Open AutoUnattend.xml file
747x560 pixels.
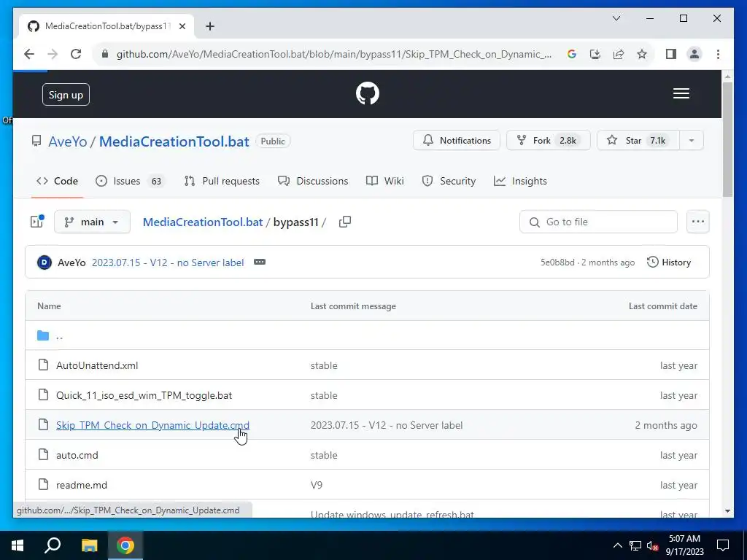coord(97,366)
